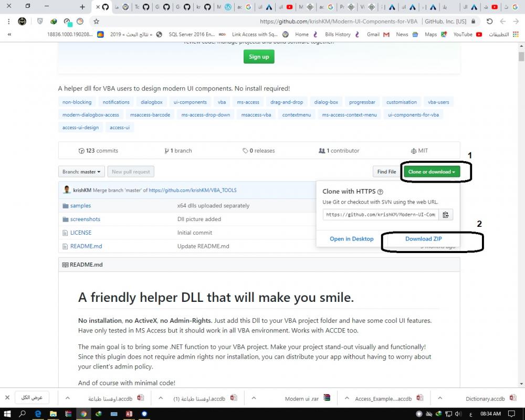
Task: Reload the page
Action: 489,22
